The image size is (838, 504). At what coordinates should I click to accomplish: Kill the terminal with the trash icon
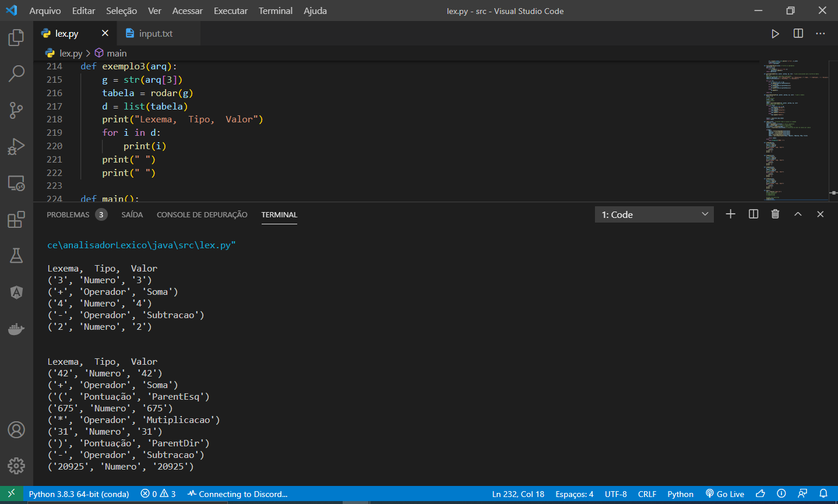[x=775, y=214]
